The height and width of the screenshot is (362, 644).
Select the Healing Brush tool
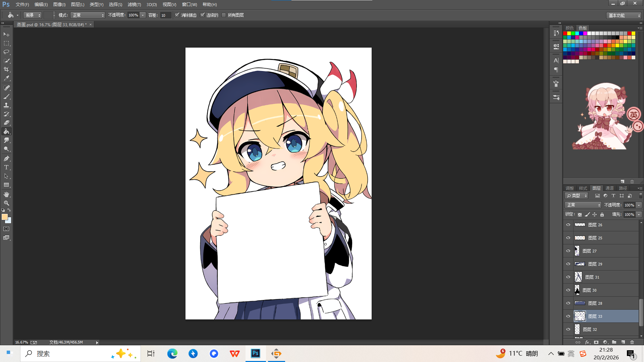coord(6,87)
